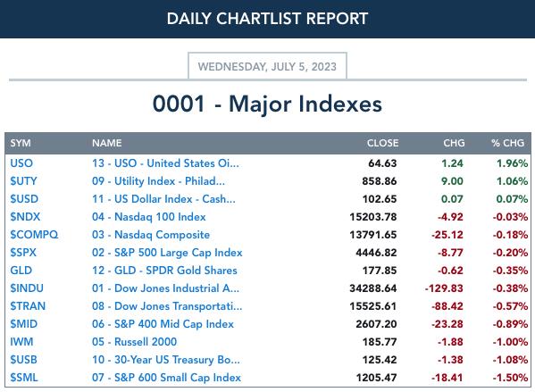535x392 pixels.
Task: Open the $SPX symbol link
Action: coord(23,253)
